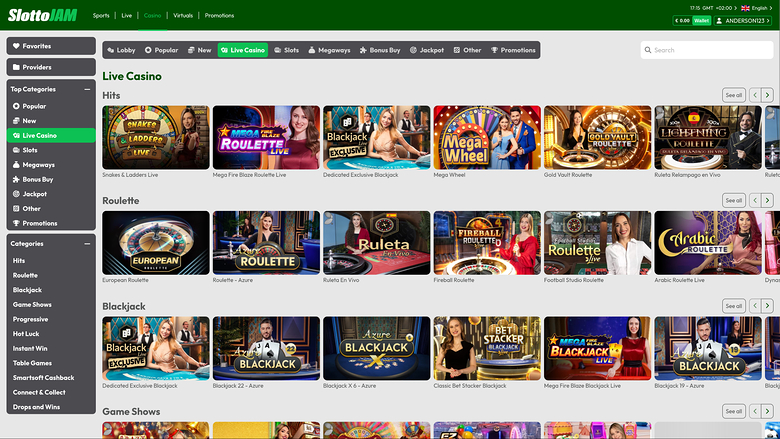Open the Jackpot tab in category bar
The image size is (780, 439).
[x=427, y=50]
